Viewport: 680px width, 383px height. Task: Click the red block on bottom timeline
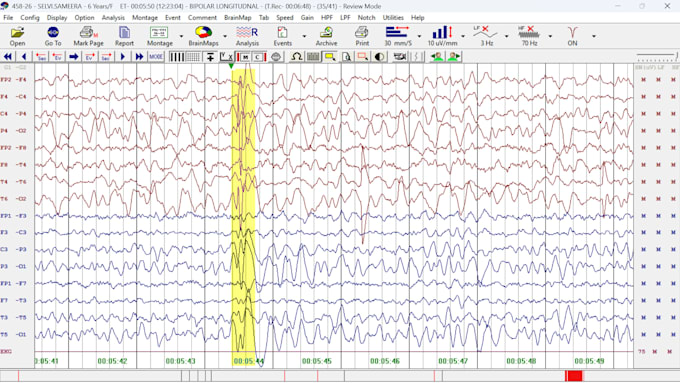pyautogui.click(x=574, y=376)
